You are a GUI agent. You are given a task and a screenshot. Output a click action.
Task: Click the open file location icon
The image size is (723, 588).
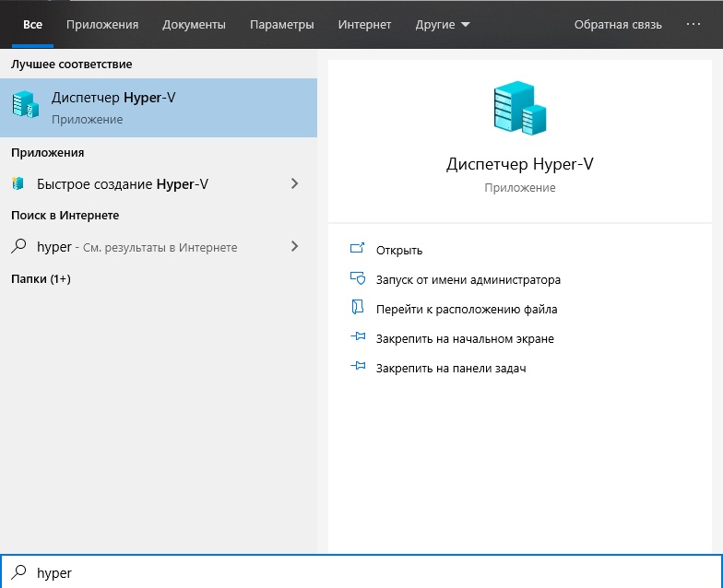click(x=358, y=309)
